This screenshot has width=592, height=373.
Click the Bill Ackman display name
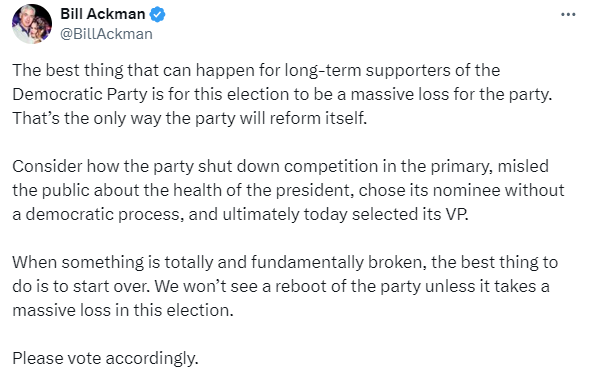(x=103, y=14)
